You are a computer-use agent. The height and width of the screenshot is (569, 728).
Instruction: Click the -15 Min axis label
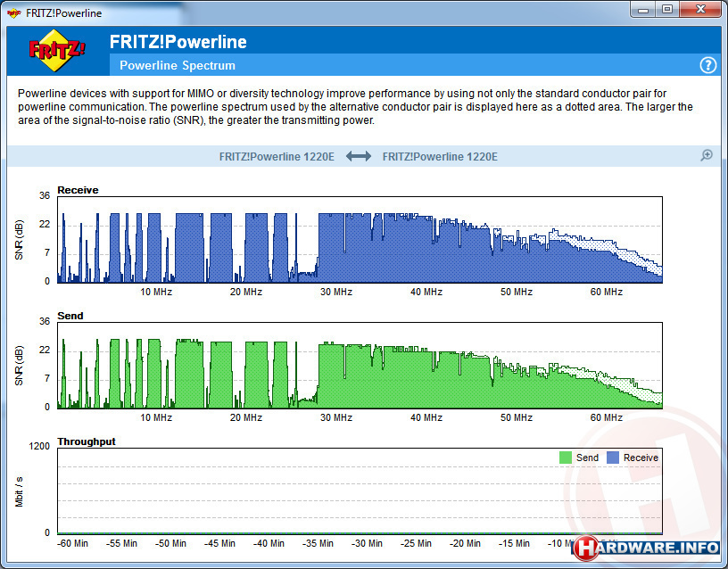514,543
